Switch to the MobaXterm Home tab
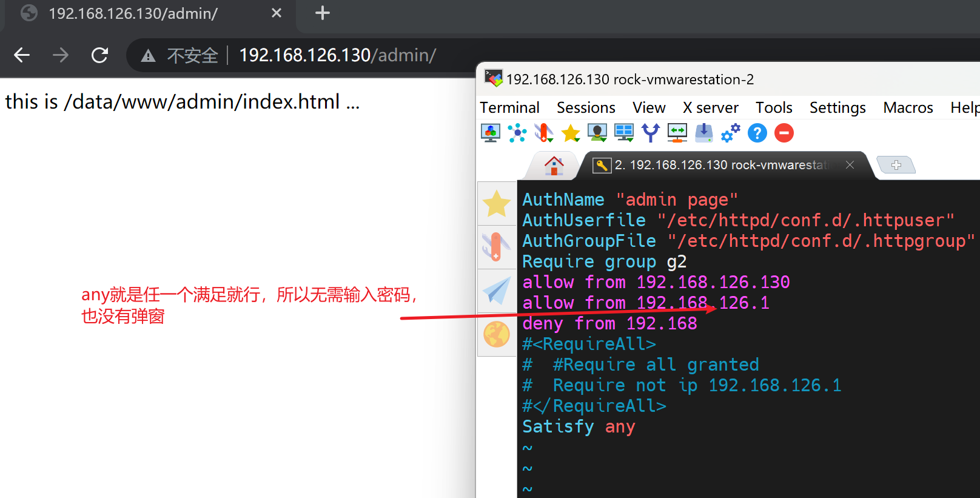The height and width of the screenshot is (498, 980). [x=554, y=165]
